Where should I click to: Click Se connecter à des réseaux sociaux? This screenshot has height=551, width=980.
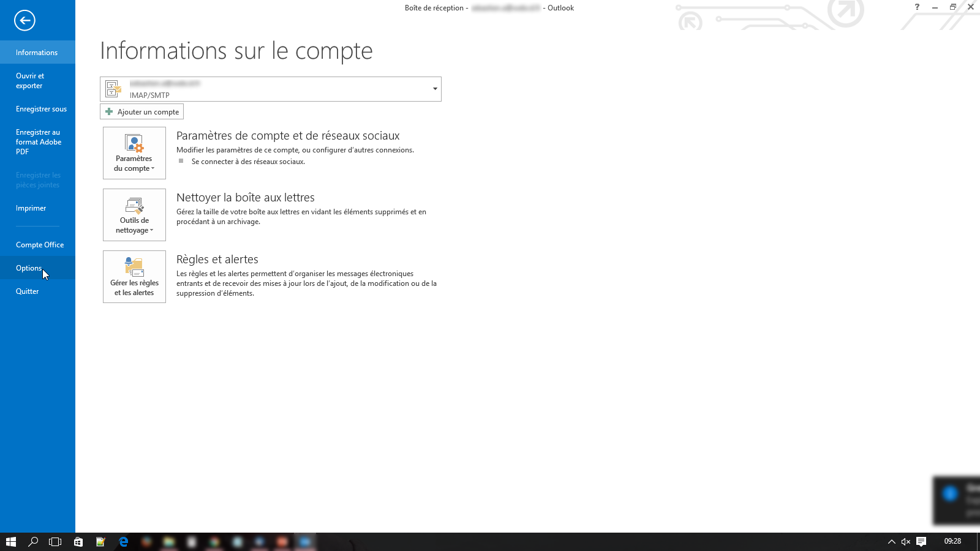click(248, 162)
